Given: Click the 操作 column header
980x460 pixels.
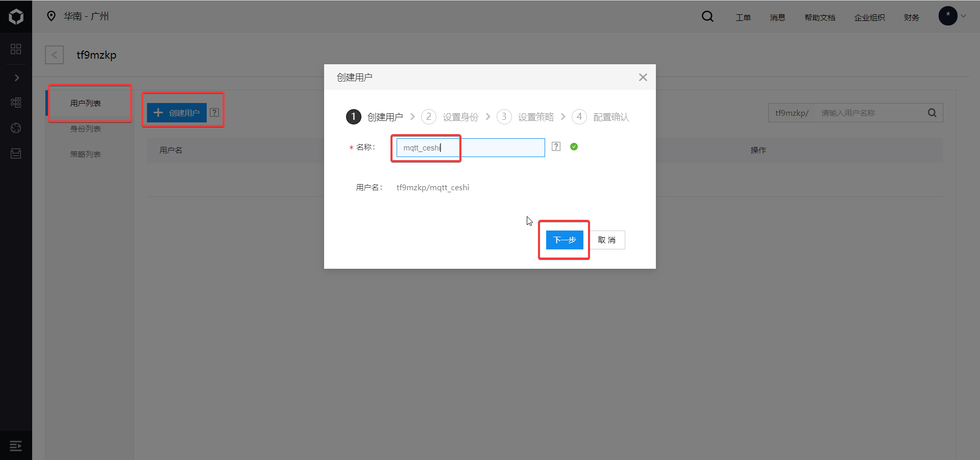Looking at the screenshot, I should 758,150.
